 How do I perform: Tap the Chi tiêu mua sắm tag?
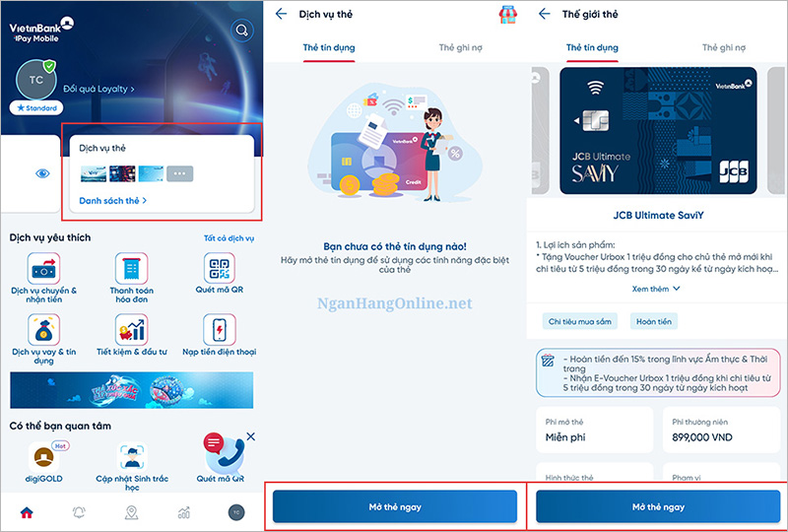(580, 321)
